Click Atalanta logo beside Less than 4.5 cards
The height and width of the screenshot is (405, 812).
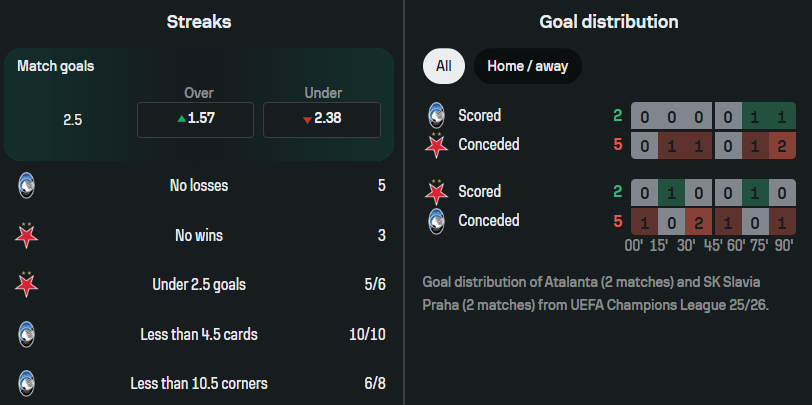(x=27, y=334)
